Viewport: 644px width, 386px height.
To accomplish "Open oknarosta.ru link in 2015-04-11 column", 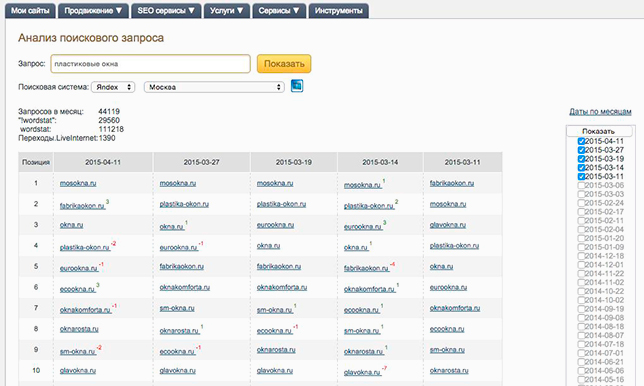I will click(79, 329).
